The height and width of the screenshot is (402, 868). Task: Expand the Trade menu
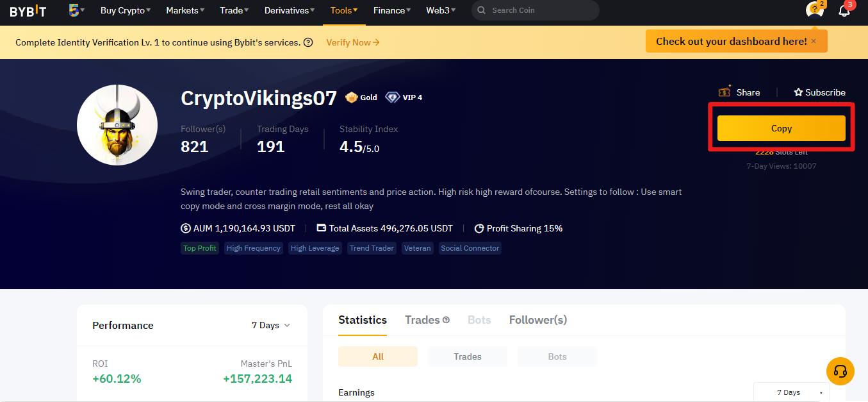pos(234,10)
